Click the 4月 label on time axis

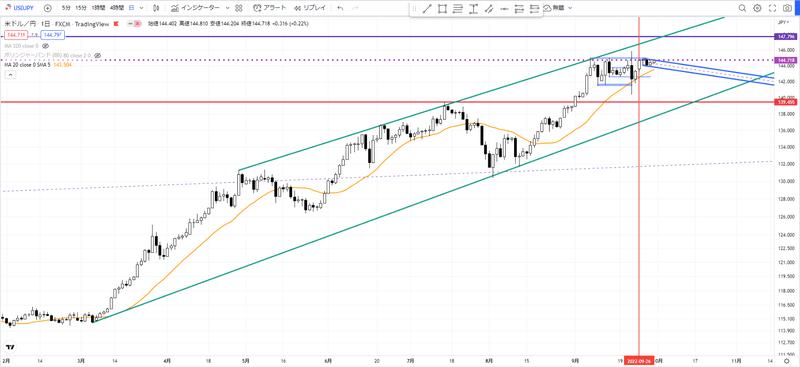point(168,360)
